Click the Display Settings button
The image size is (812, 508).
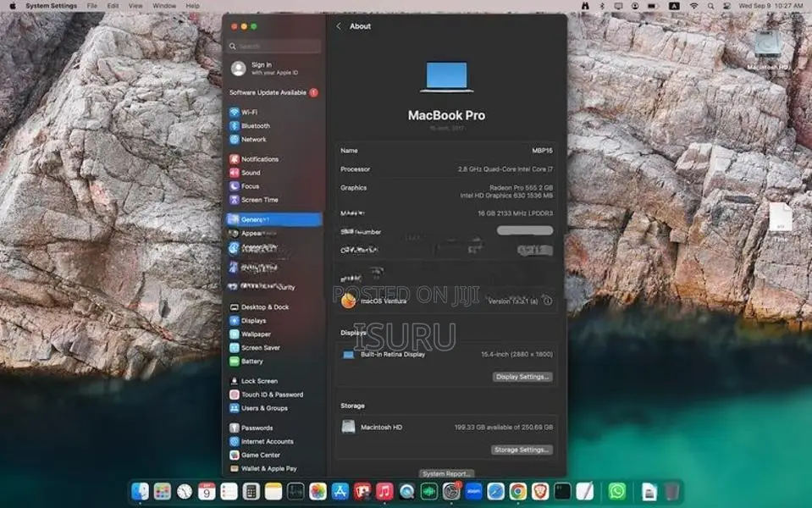click(522, 377)
